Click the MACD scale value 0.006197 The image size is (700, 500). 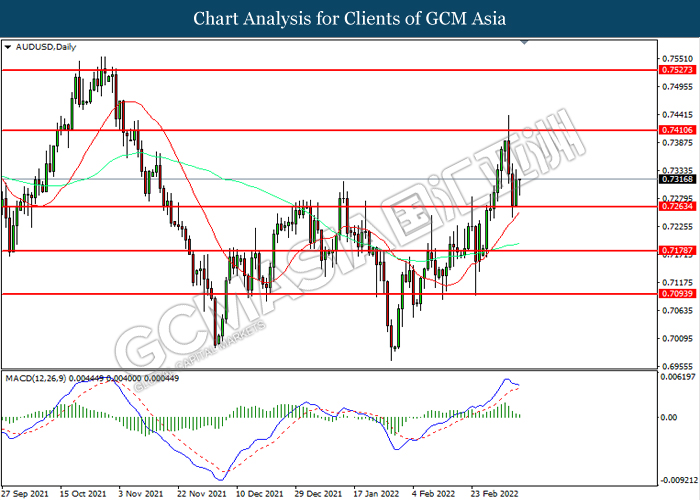click(678, 377)
